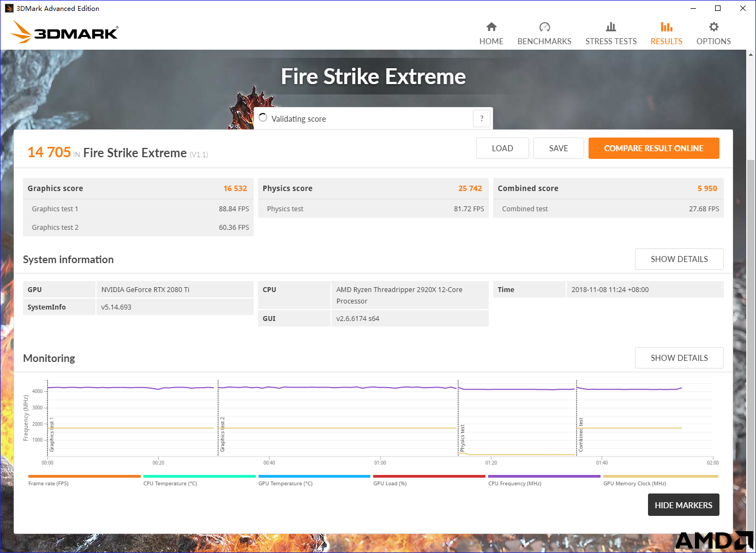Open the Stress Tests bar chart icon
Viewport: 756px width, 553px height.
[611, 27]
